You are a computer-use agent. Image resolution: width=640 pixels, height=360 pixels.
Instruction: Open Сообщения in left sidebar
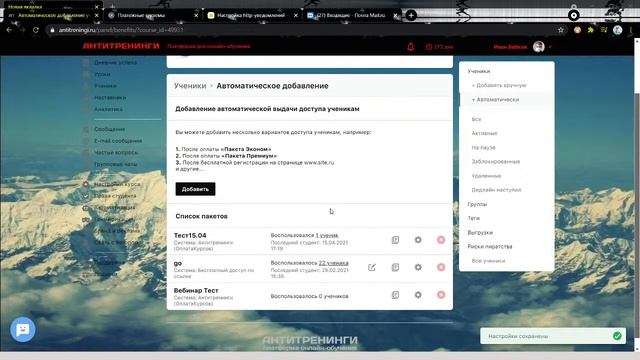tap(109, 129)
